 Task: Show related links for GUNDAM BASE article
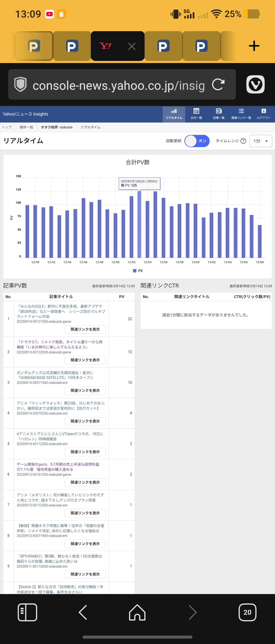point(85,390)
